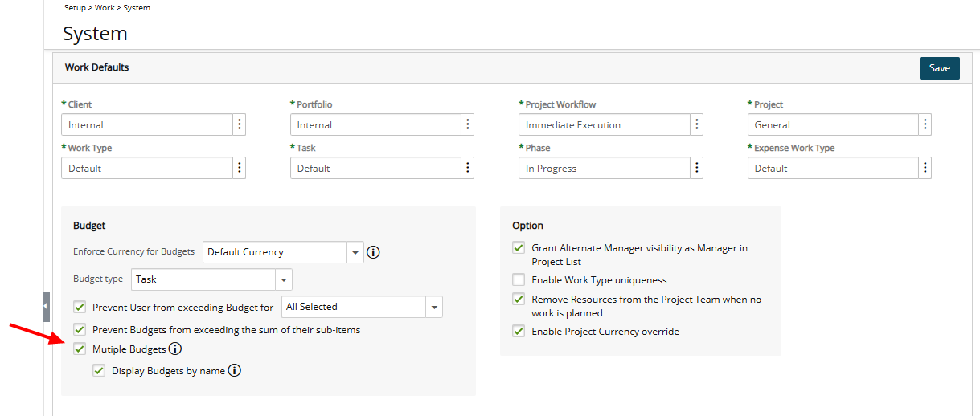Image resolution: width=980 pixels, height=416 pixels.
Task: Enable Work Type uniqueness checkbox
Action: [x=519, y=280]
